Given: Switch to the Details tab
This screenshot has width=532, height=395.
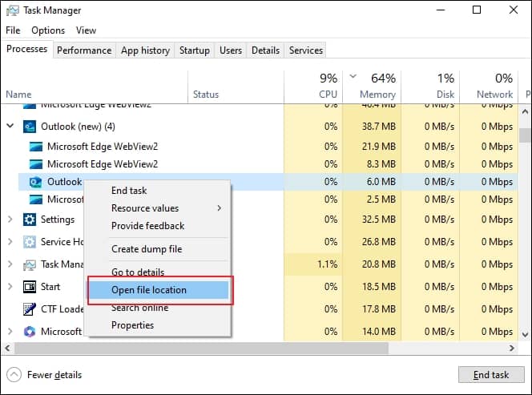Looking at the screenshot, I should click(266, 50).
